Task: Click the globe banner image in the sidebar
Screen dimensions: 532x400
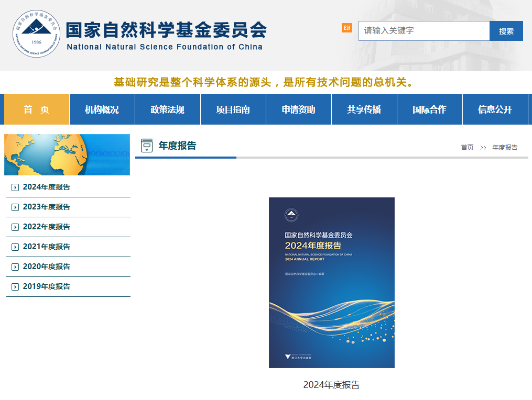Action: 67,154
